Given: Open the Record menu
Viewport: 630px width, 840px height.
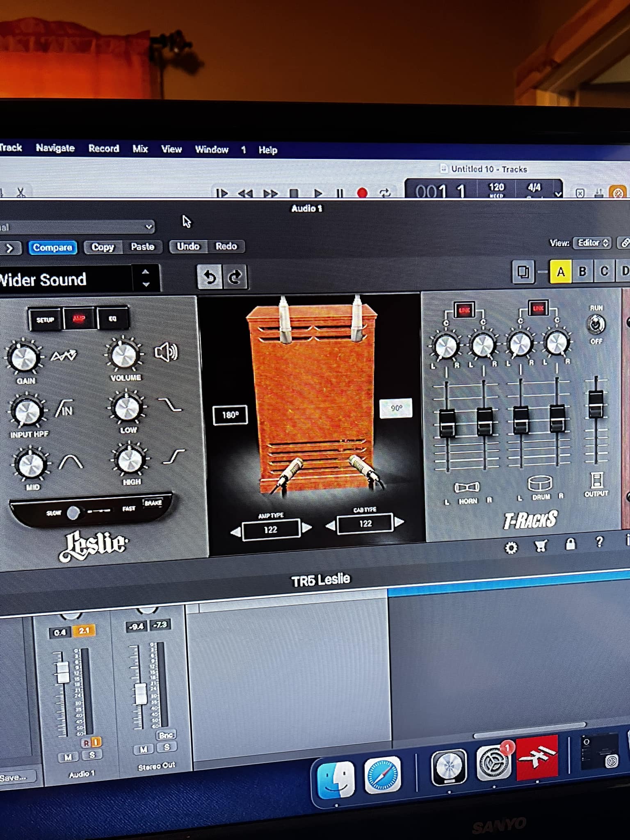Looking at the screenshot, I should point(104,148).
